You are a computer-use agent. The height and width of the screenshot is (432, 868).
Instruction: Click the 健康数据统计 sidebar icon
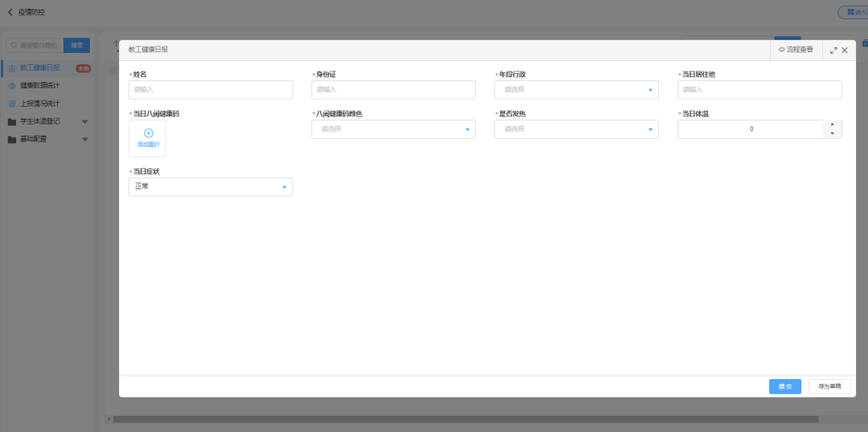pos(11,86)
